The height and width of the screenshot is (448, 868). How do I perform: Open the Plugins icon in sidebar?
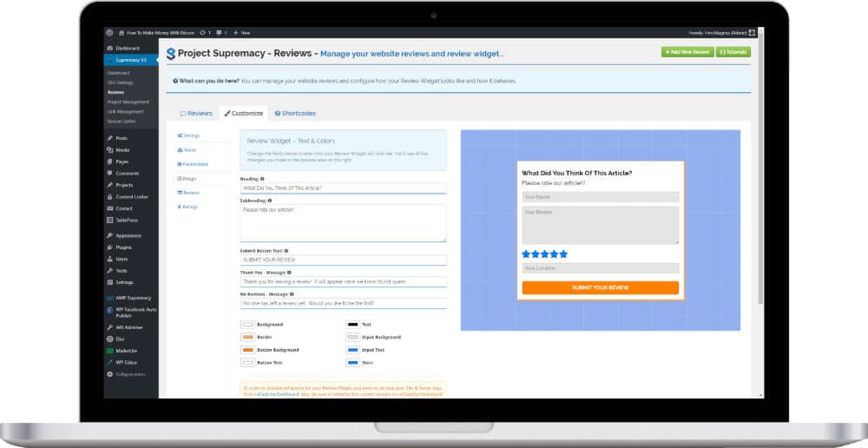tap(110, 247)
